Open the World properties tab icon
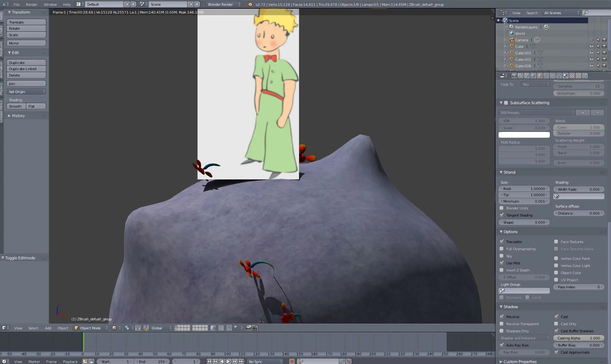 (533, 76)
